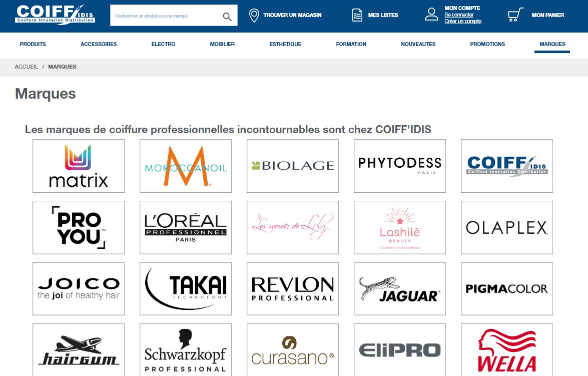Viewport: 588px width, 376px height.
Task: Select the Takai Technology brand tile
Action: tap(186, 289)
